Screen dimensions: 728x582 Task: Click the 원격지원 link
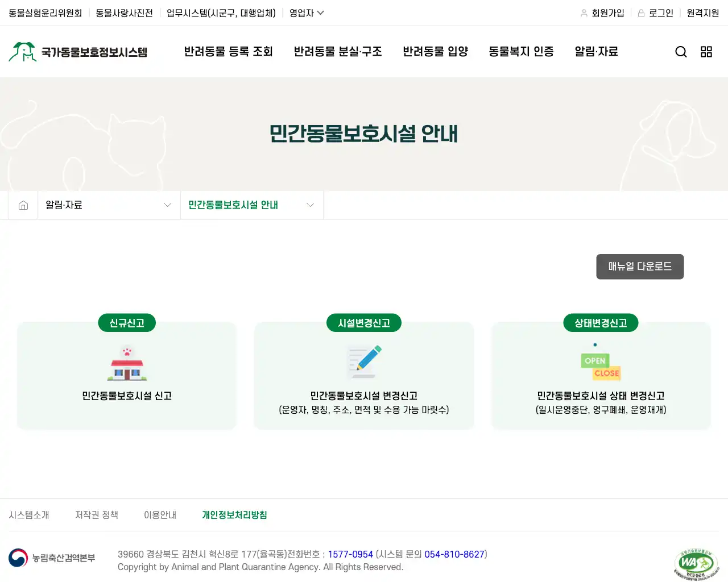click(703, 13)
